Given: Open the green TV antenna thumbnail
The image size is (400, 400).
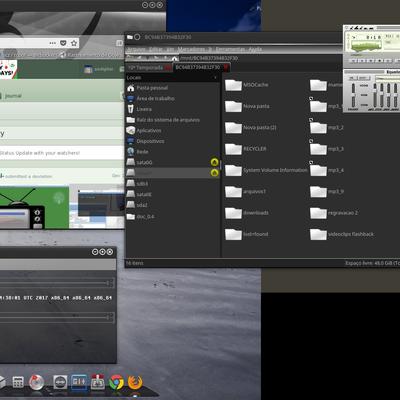Looking at the screenshot, I should pyautogui.click(x=34, y=207).
